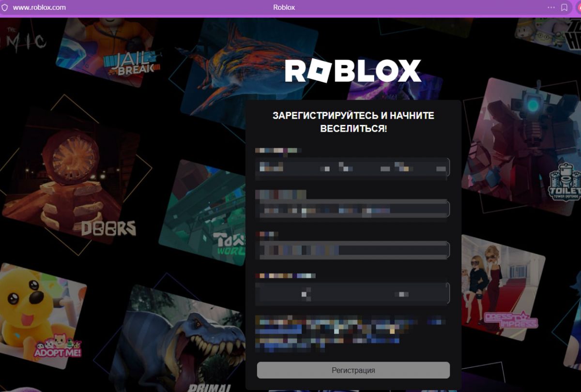The height and width of the screenshot is (392, 581).
Task: Open the birthday year dropdown
Action: point(416,167)
